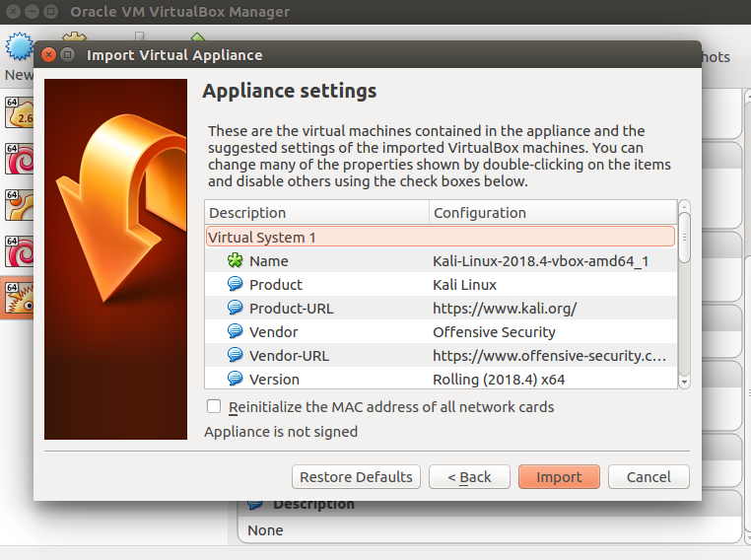Image resolution: width=751 pixels, height=560 pixels.
Task: Click the Rolling (2018.4) x64 version value
Action: pyautogui.click(x=499, y=380)
